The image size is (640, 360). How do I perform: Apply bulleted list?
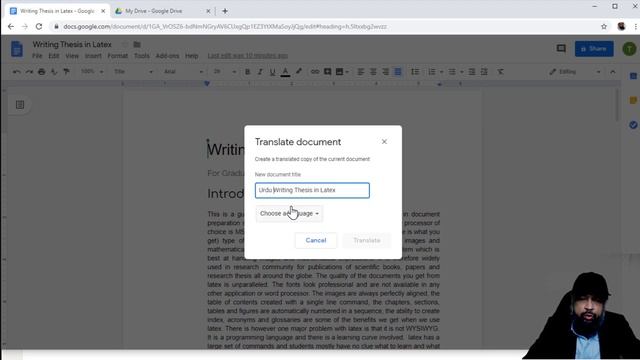click(x=452, y=72)
